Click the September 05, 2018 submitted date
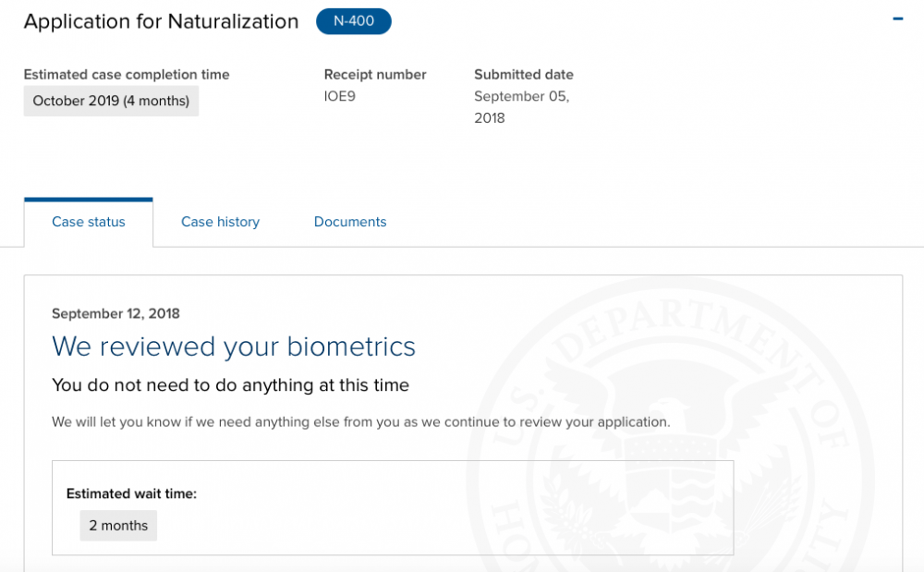This screenshot has width=924, height=572. coord(521,106)
